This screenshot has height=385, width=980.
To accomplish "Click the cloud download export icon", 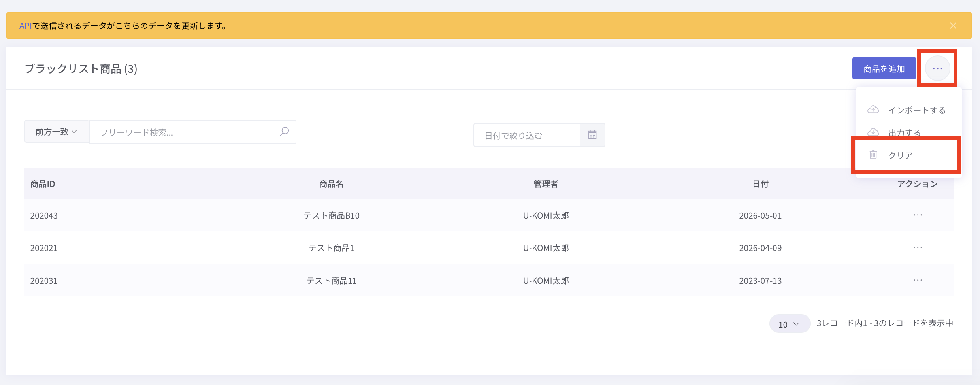I will point(873,132).
